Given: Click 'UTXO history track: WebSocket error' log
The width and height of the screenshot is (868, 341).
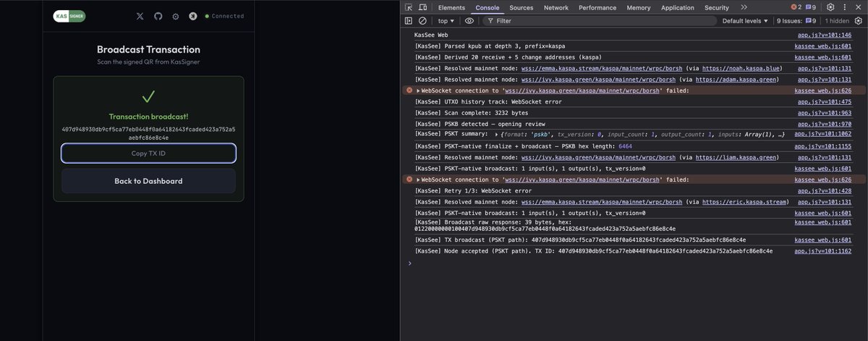Looking at the screenshot, I should coord(488,101).
